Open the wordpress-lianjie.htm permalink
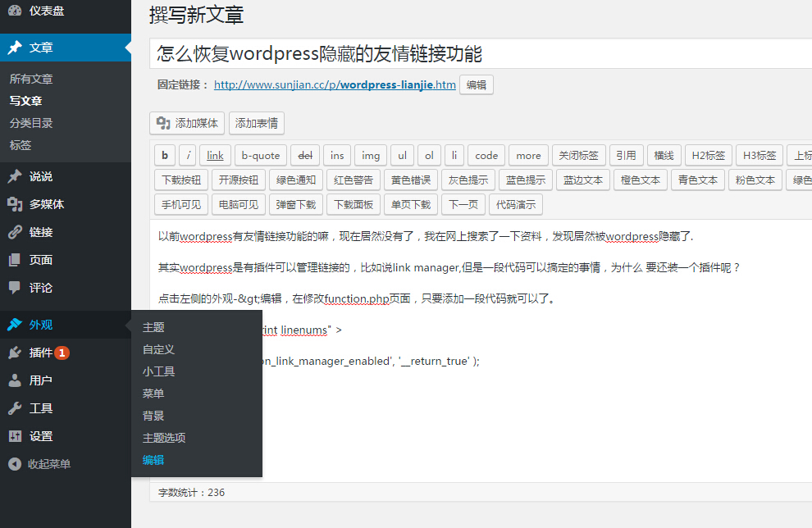The height and width of the screenshot is (528, 812). pos(335,85)
